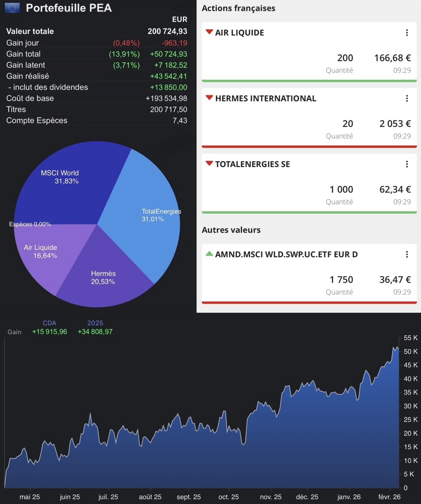Click the Hermès segment in the pie chart
Viewport: 421px width, 504px height.
pos(103,277)
